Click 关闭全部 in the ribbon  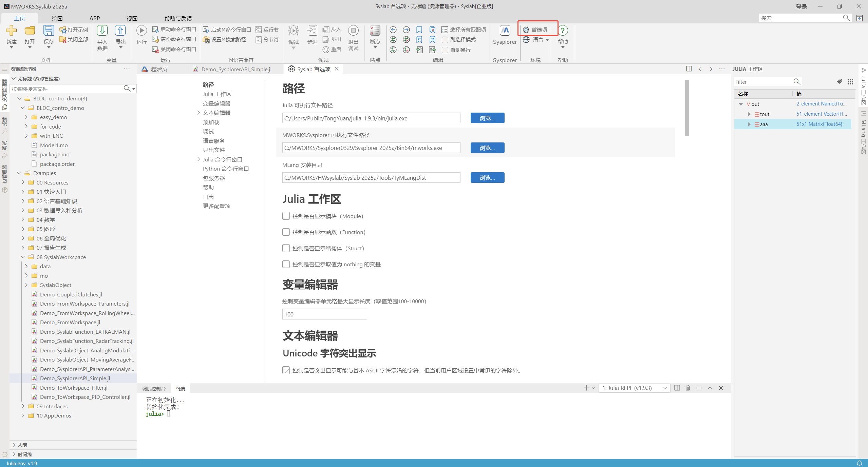74,40
